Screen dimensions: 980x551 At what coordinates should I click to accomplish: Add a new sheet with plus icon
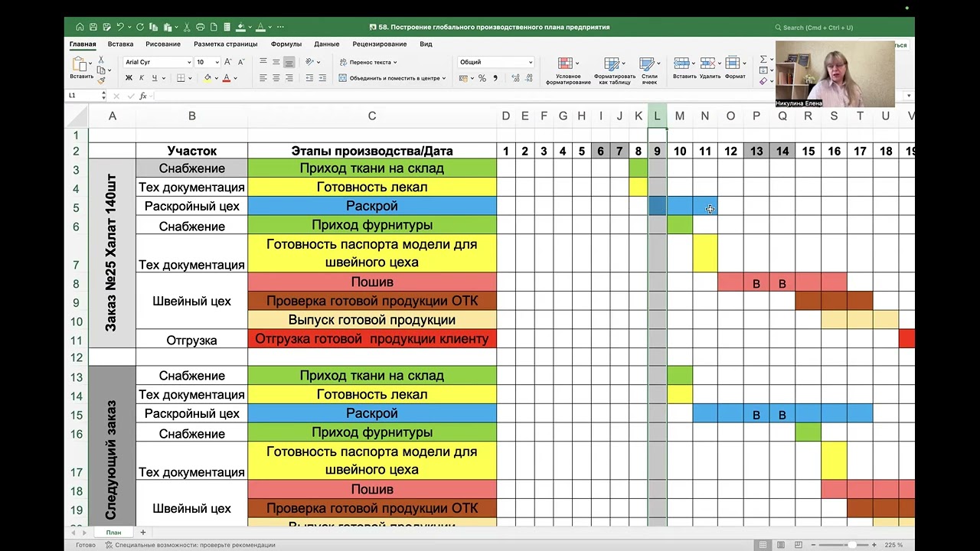142,532
